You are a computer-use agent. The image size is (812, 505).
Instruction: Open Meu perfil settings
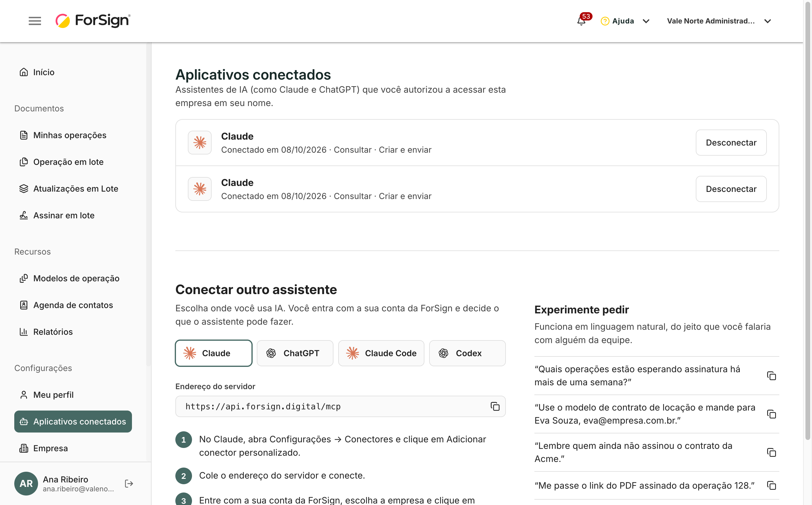[x=46, y=395]
